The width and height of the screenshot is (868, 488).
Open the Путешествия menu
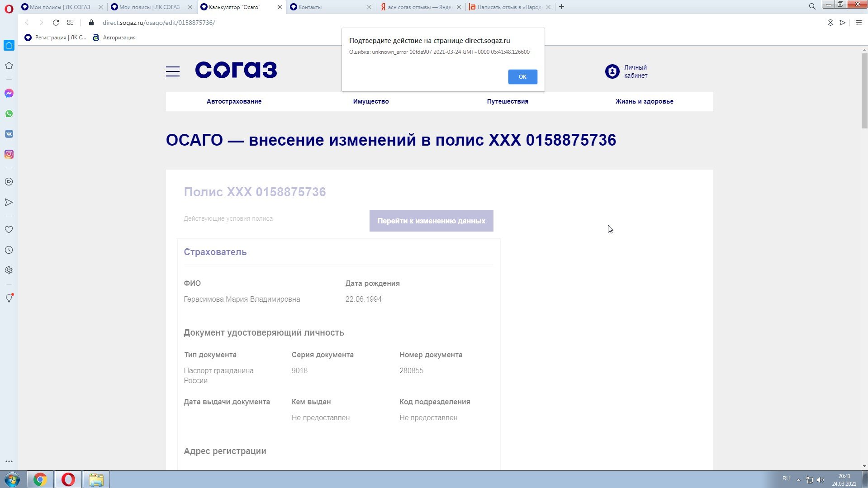point(508,101)
